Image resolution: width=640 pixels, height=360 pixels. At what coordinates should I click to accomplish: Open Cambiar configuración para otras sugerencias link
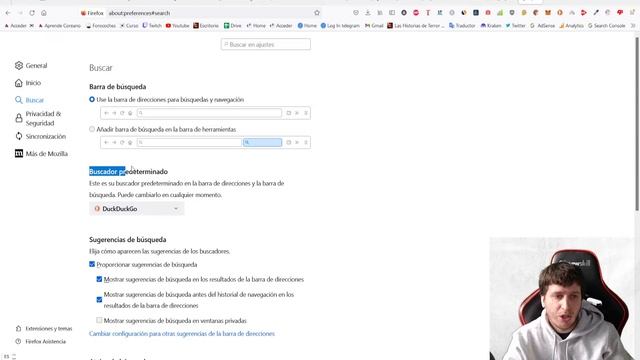click(182, 333)
